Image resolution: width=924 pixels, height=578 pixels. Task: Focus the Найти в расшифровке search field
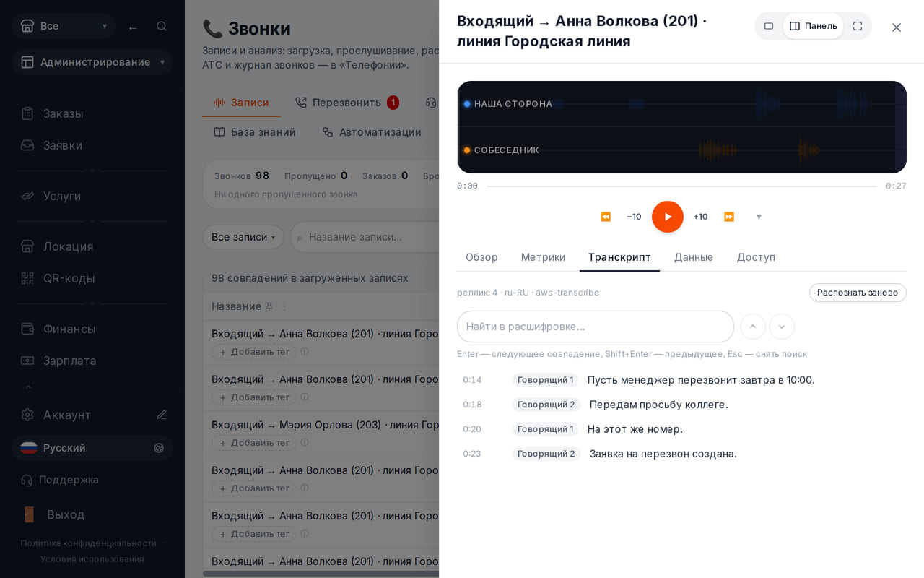point(596,327)
